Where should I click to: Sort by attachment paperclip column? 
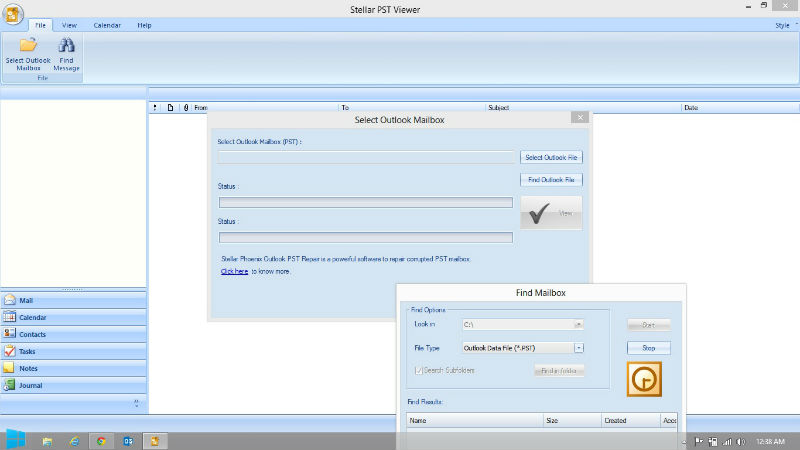click(x=186, y=108)
